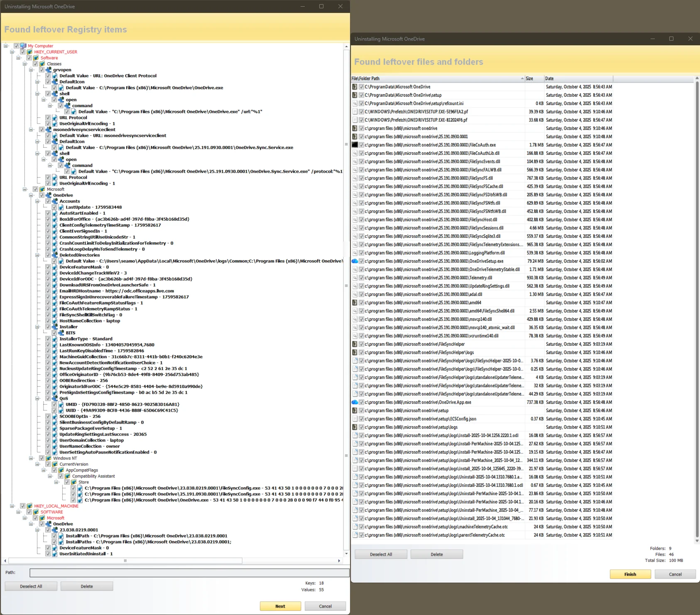Click the HKEY_CURRENT_USER registry hive icon
The image size is (700, 615).
tap(29, 52)
